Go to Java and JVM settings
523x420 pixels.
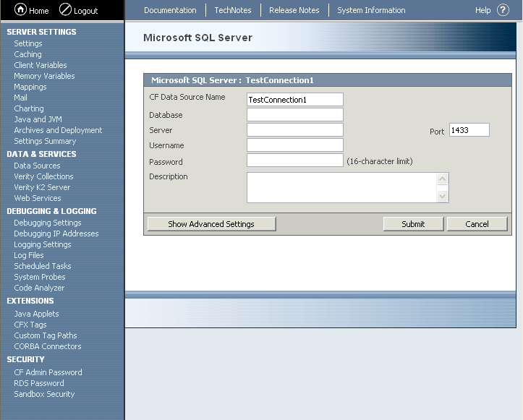[x=38, y=119]
